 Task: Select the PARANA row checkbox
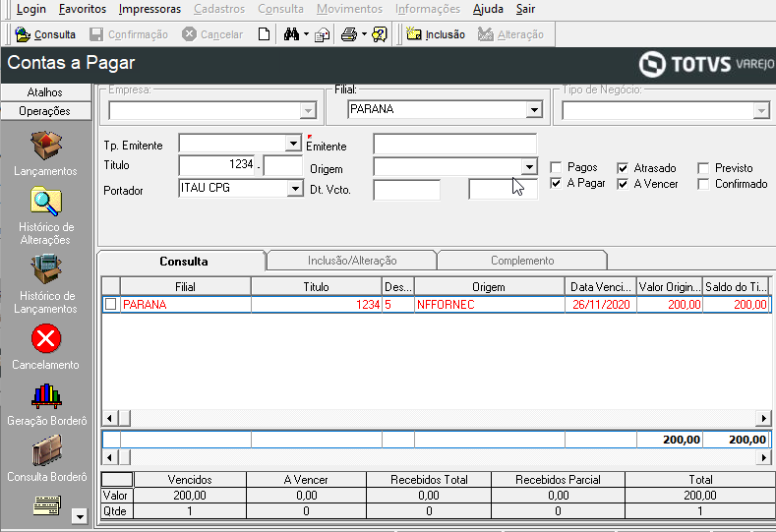[111, 305]
